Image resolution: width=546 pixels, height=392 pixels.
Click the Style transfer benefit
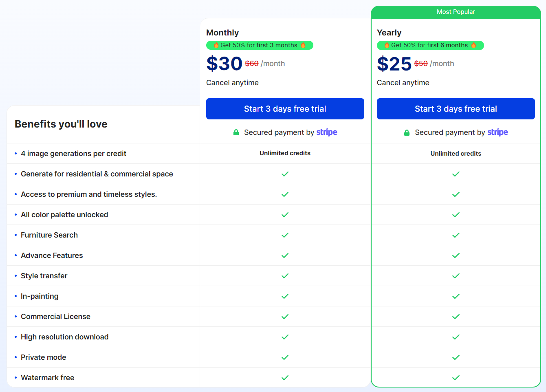(44, 276)
